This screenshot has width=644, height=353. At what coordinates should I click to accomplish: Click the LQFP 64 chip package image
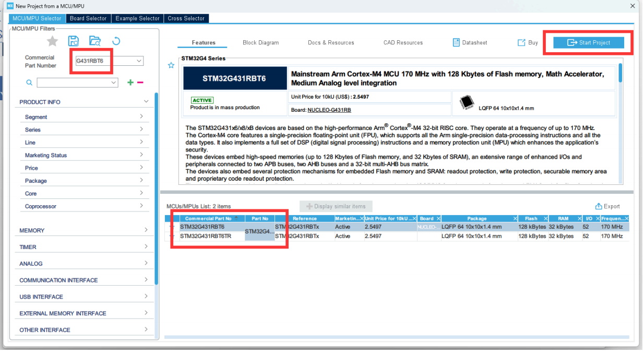[x=467, y=103]
